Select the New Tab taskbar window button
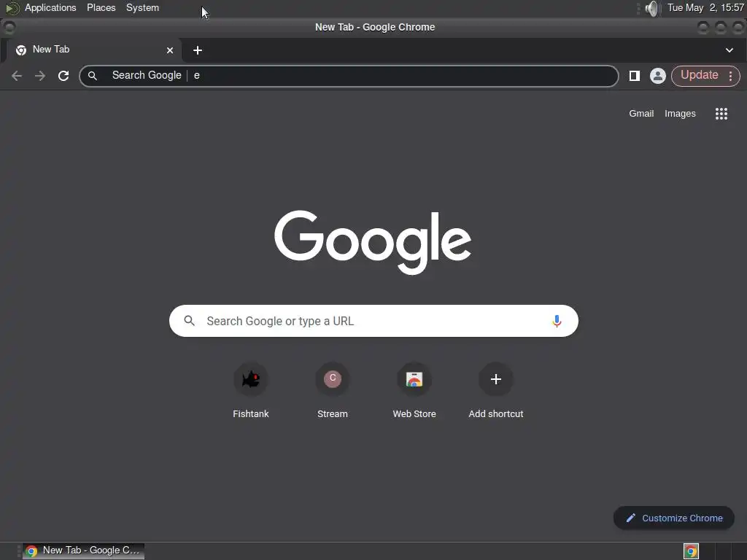 [x=83, y=551]
